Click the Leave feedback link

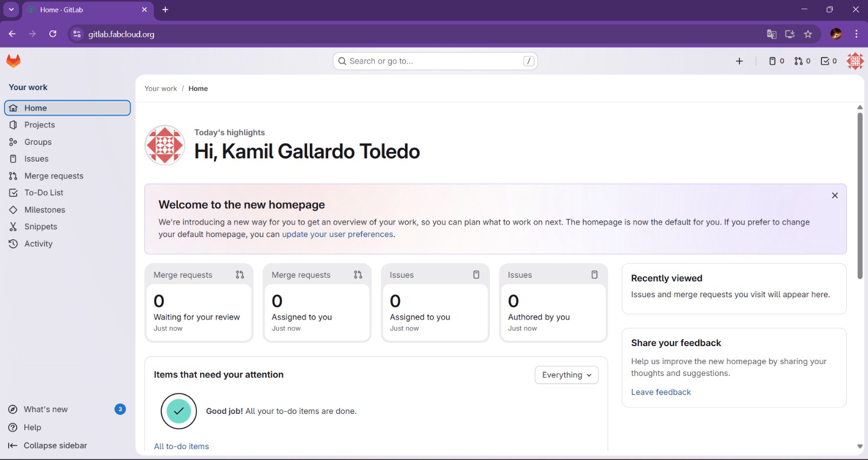coord(661,392)
